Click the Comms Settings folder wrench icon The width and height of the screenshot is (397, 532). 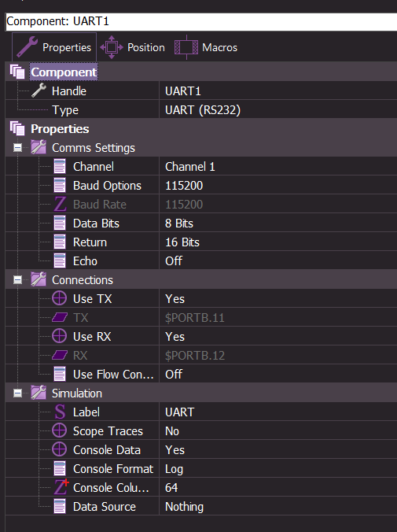pos(39,147)
